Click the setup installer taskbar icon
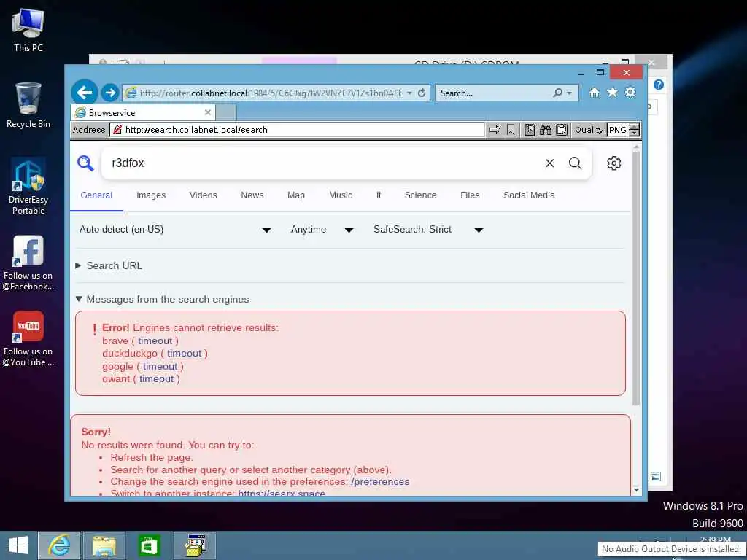747x560 pixels. click(195, 545)
